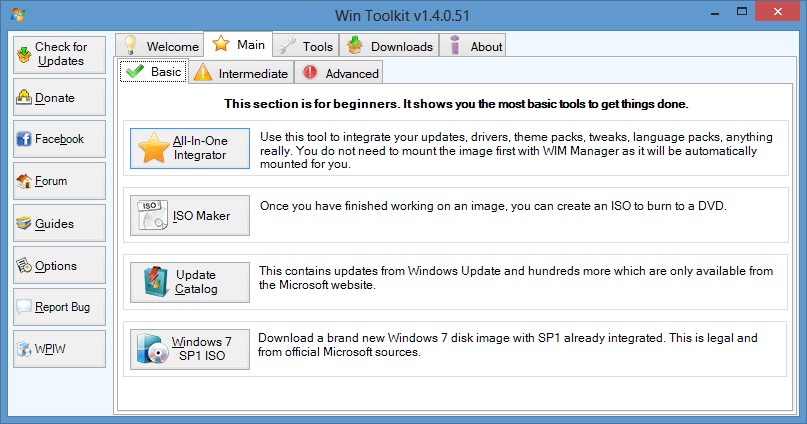
Task: Show the Advanced sub-tab
Action: [x=341, y=73]
